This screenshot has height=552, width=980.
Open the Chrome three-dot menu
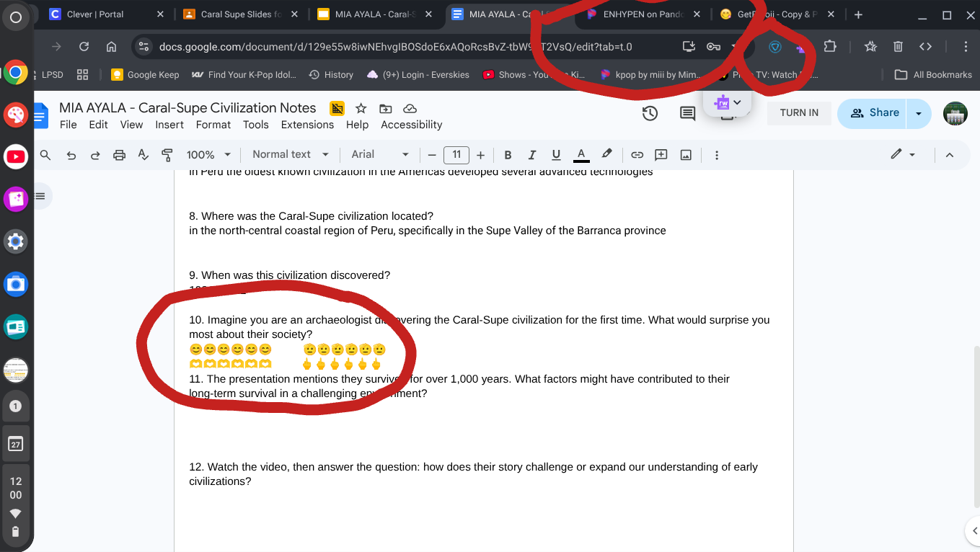click(966, 47)
